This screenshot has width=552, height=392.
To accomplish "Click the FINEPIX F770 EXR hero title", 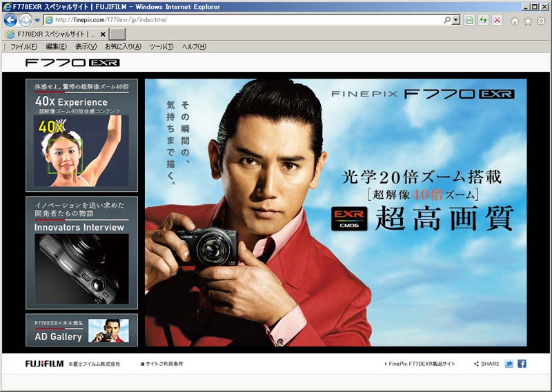I will pyautogui.click(x=423, y=94).
